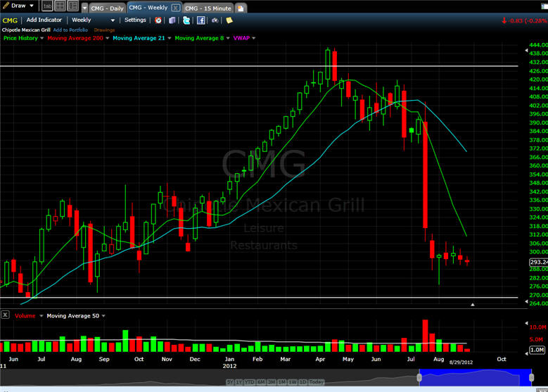
Task: Share the chart on Facebook
Action: [201, 20]
